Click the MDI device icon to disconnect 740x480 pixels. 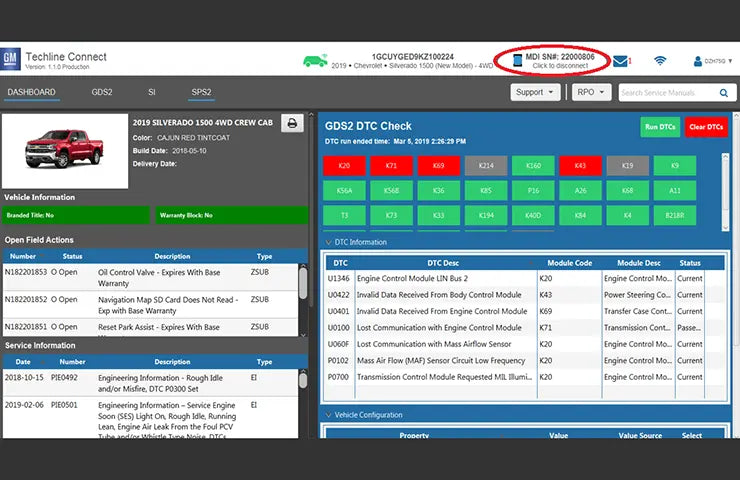pyautogui.click(x=517, y=60)
